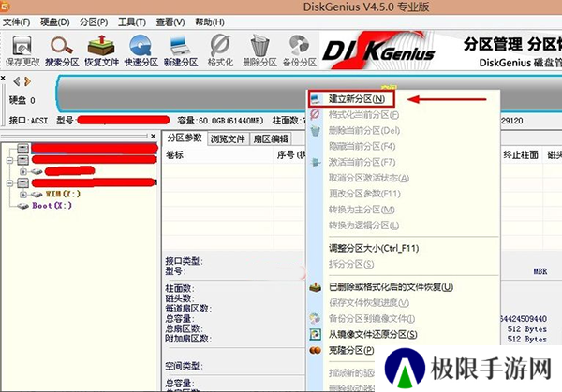The image size is (562, 392).
Task: Collapse the disk node above WIN (Y:)
Action: (x=9, y=183)
